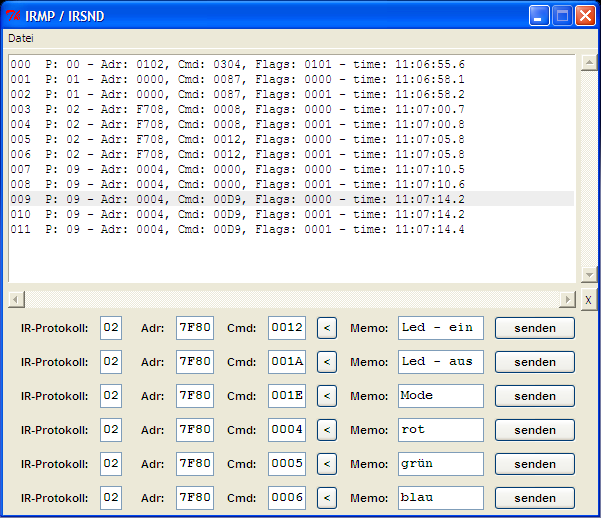Viewport: 601px width, 518px height.
Task: Open the Datei menu
Action: click(x=21, y=38)
